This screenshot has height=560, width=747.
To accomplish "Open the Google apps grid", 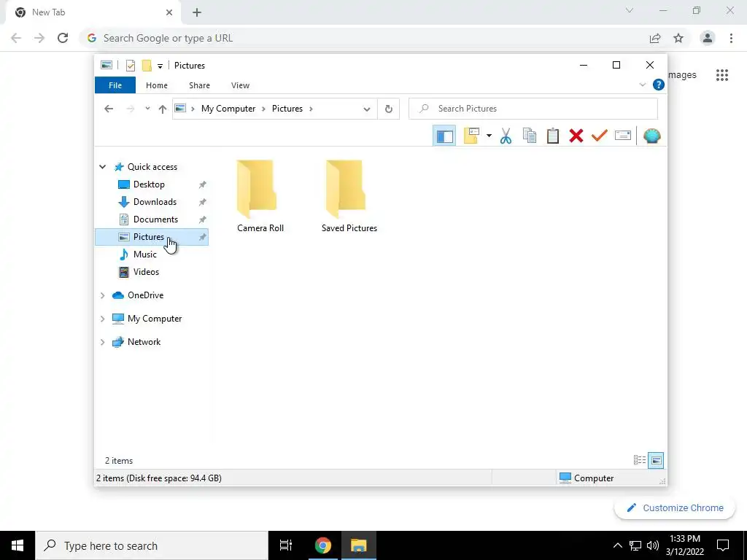I will tap(722, 75).
